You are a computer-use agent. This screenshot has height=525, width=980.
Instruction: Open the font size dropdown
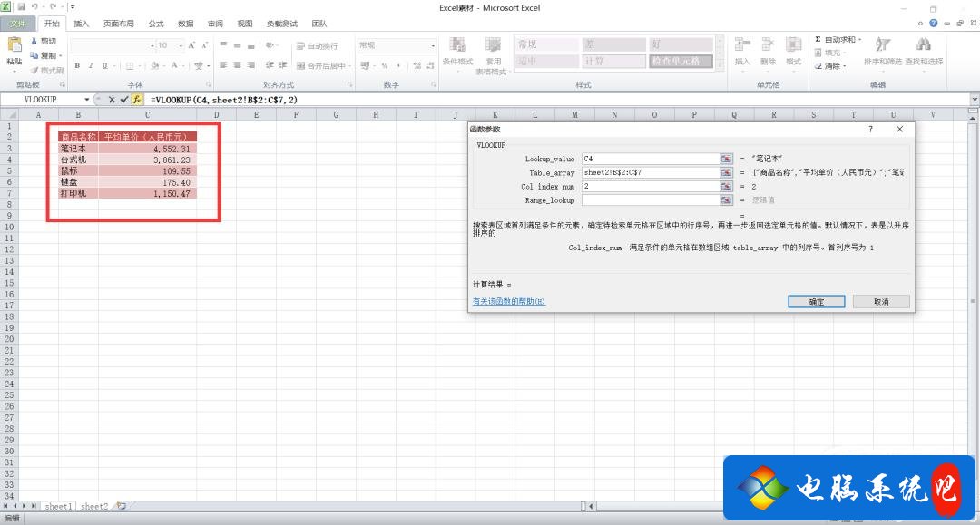pyautogui.click(x=181, y=45)
